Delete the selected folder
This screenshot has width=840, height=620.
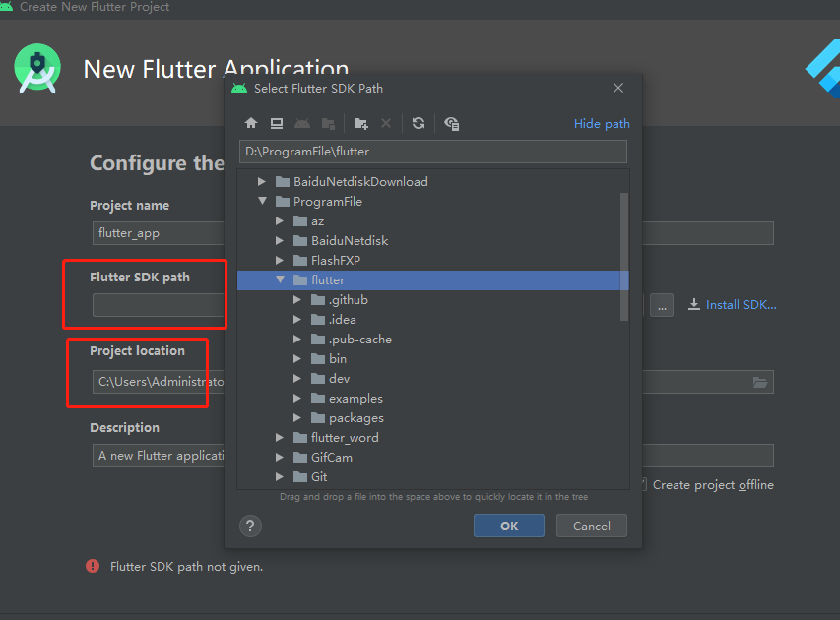tap(386, 124)
